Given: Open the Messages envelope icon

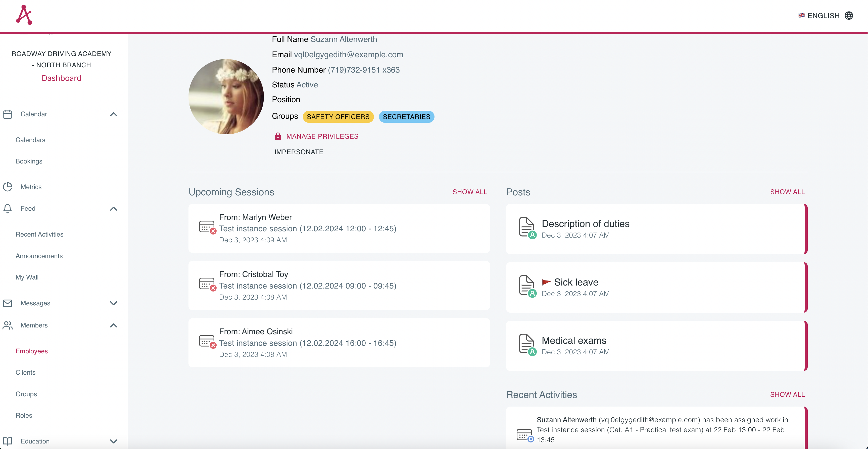Looking at the screenshot, I should 8,303.
